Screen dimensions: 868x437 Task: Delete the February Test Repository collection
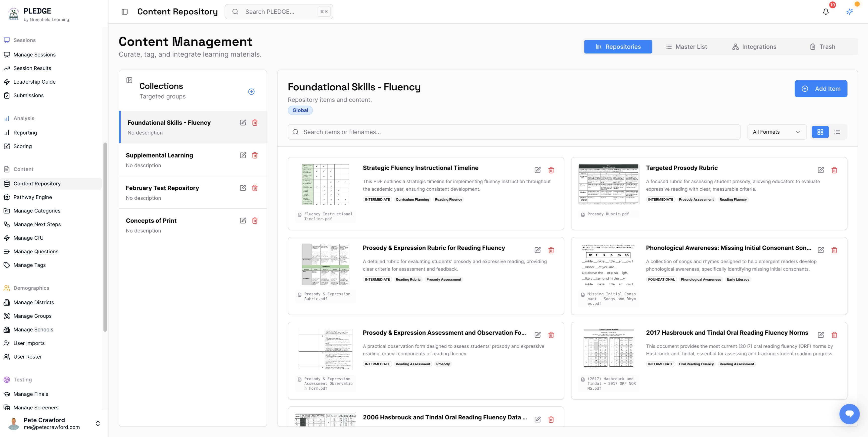[x=255, y=188]
